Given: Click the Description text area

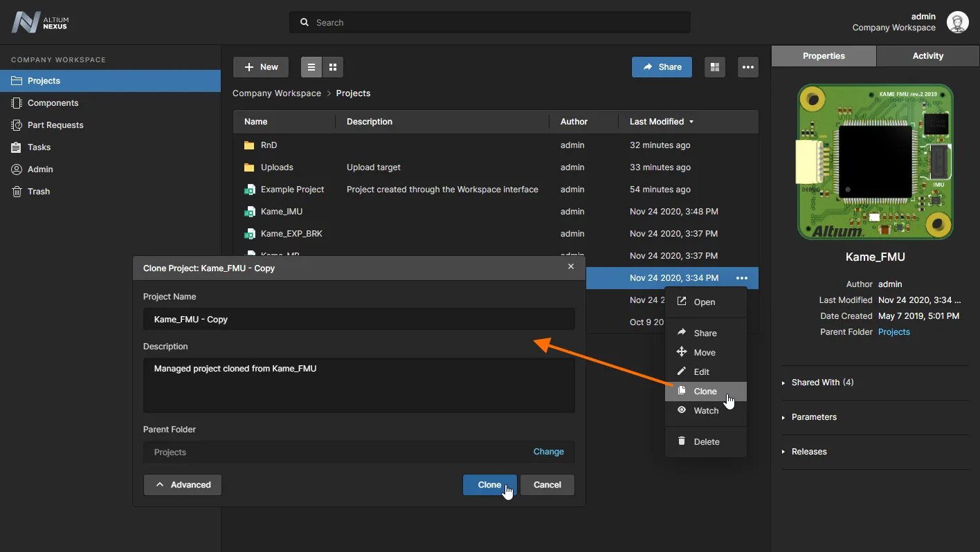Looking at the screenshot, I should coord(359,385).
